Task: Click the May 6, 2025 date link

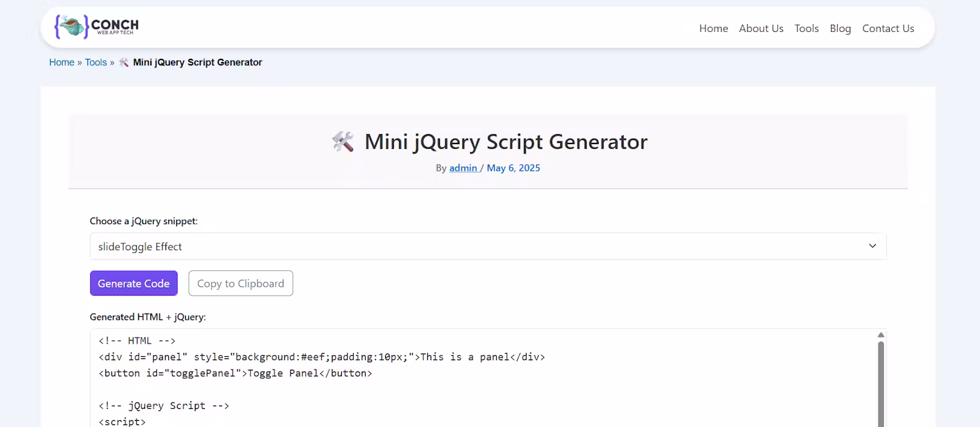Action: coord(513,167)
